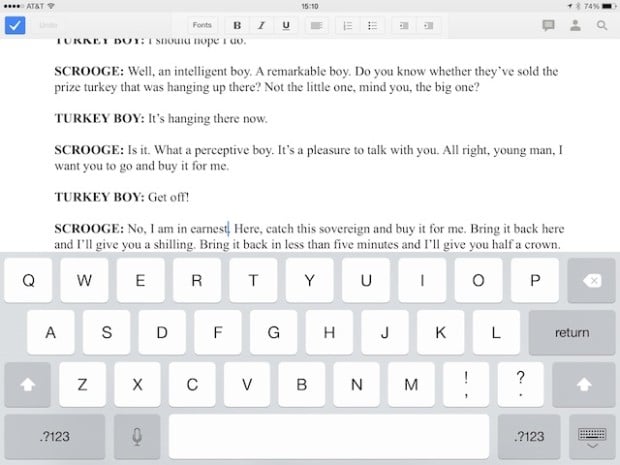Image resolution: width=620 pixels, height=465 pixels.
Task: Tap the Y key on keyboard
Action: pyautogui.click(x=310, y=281)
